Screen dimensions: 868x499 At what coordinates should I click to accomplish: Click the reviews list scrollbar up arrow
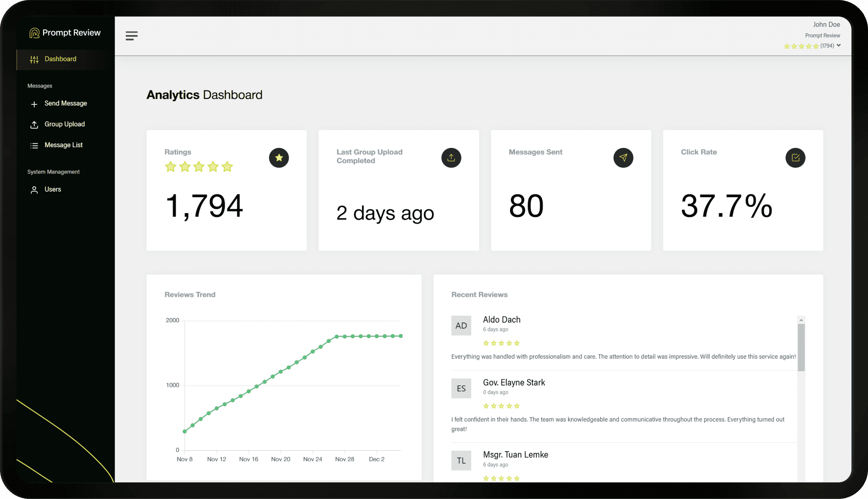(x=801, y=320)
